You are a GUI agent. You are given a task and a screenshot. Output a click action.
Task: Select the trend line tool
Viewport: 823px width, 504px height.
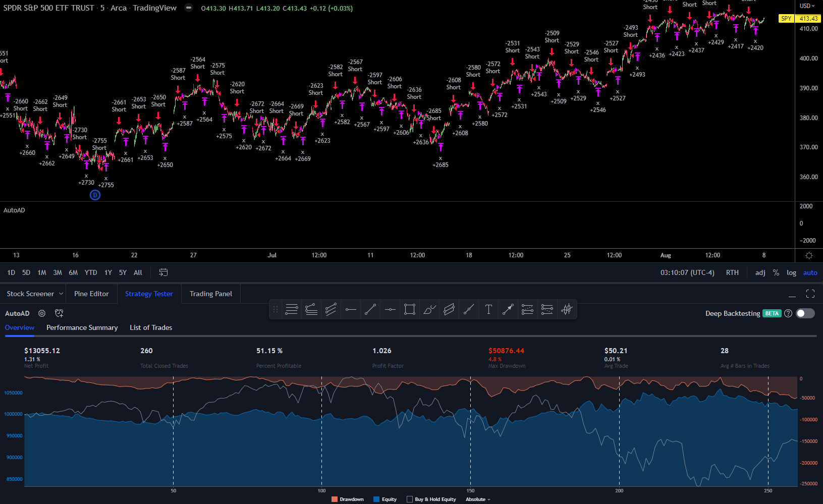click(x=370, y=309)
